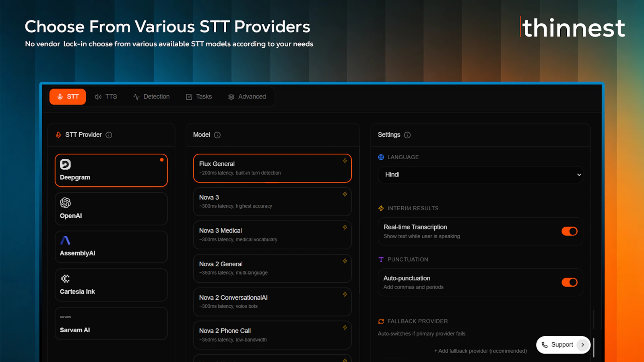Choose the Nova 2 General model
Screen dimensions: 644x362
pos(272,268)
